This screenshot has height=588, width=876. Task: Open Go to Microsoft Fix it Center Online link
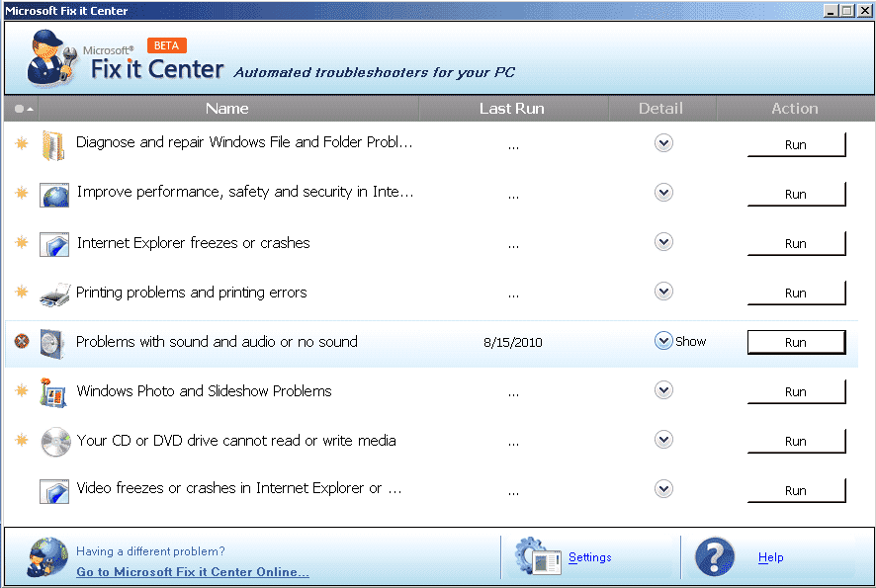click(x=193, y=572)
